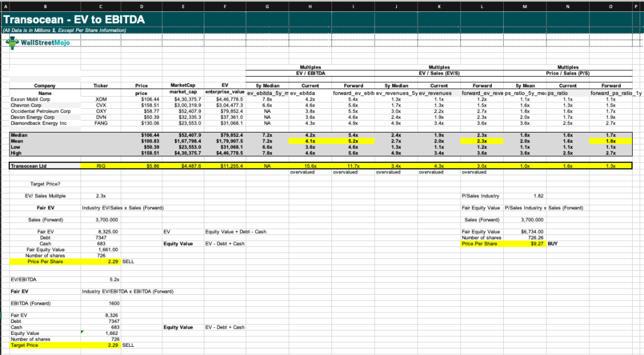Select column I header
Viewport: 644px width, 355px height.
[353, 6]
